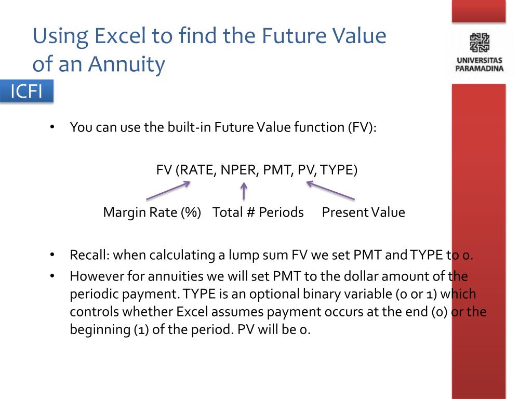The width and height of the screenshot is (532, 399).
Task: Click the 'Recall: when calculating' bullet text
Action: 271,255
